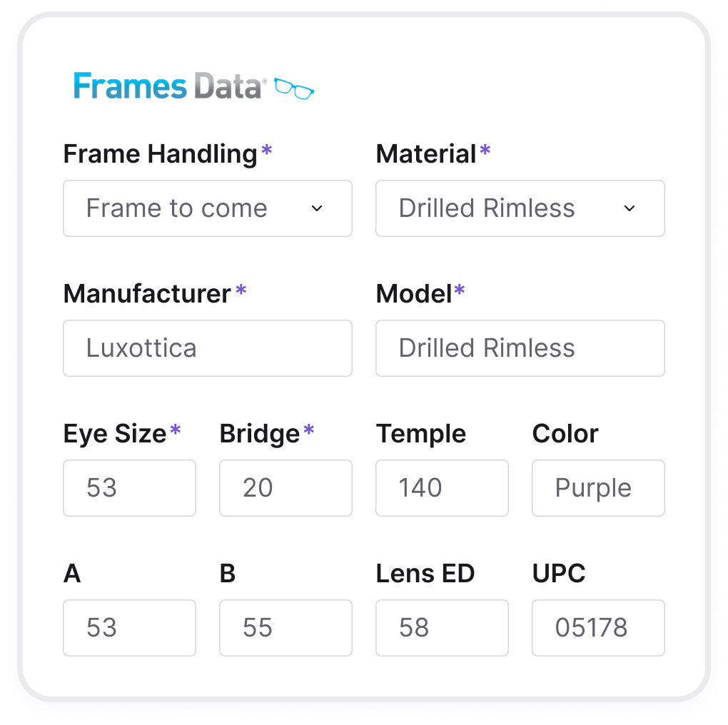Select the Model field showing Drilled Rimless

pyautogui.click(x=520, y=348)
